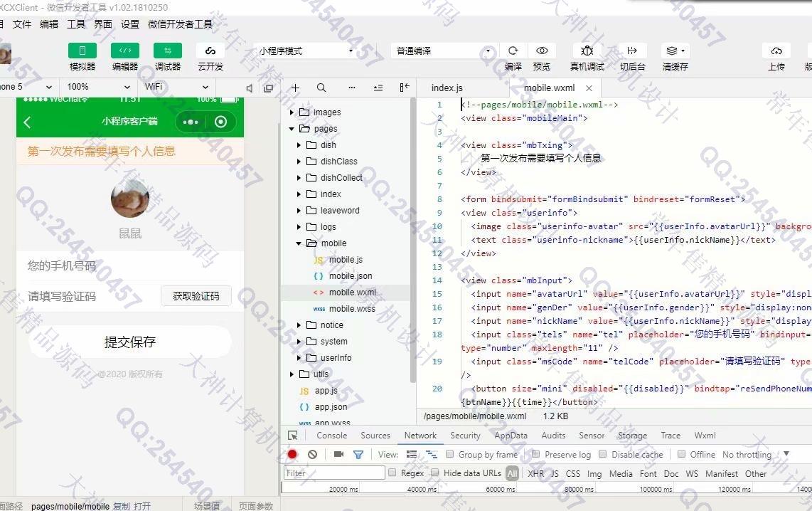
Task: Click the upload (上传) cloud icon
Action: [x=776, y=51]
